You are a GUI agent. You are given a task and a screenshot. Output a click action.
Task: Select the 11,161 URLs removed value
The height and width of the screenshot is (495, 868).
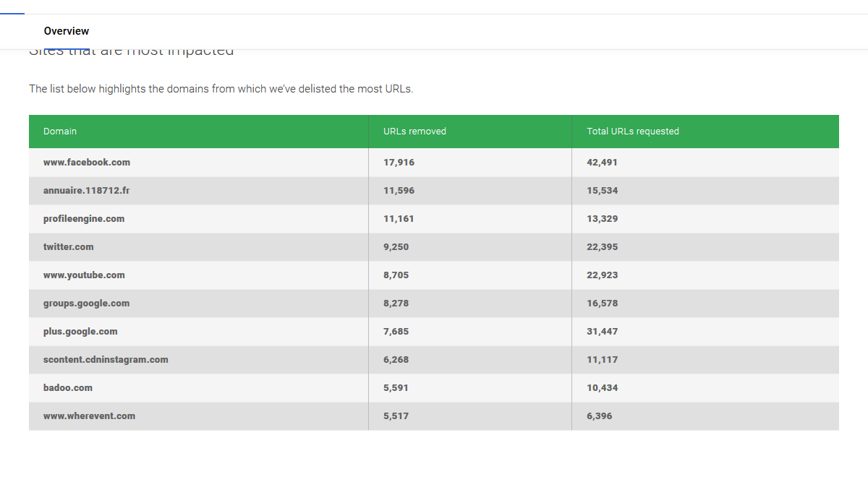tap(399, 219)
